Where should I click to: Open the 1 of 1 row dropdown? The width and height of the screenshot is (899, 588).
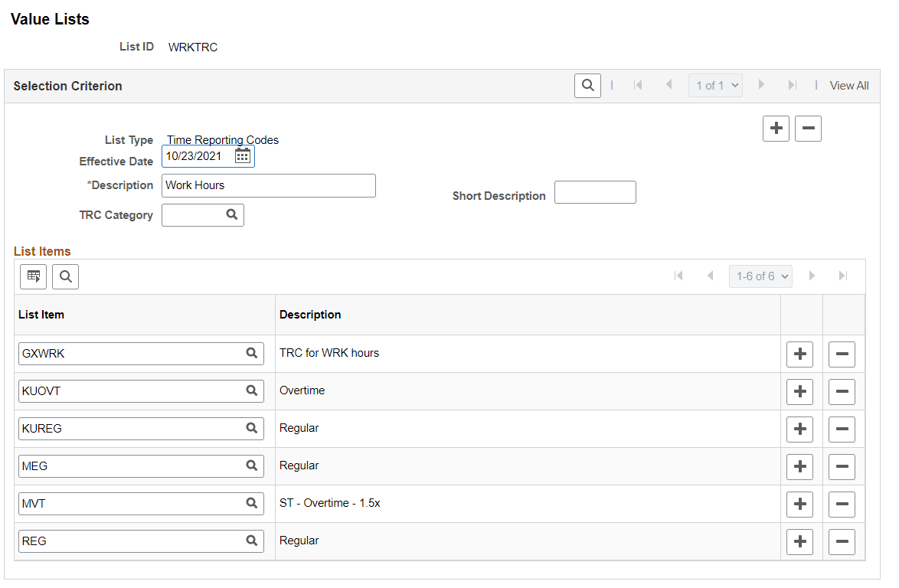[715, 86]
